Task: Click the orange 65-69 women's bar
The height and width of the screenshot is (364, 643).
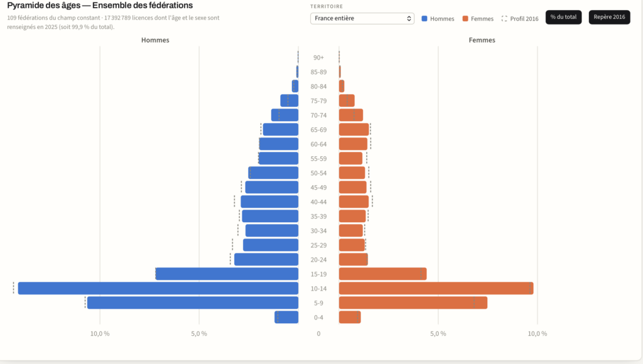Action: pyautogui.click(x=354, y=129)
